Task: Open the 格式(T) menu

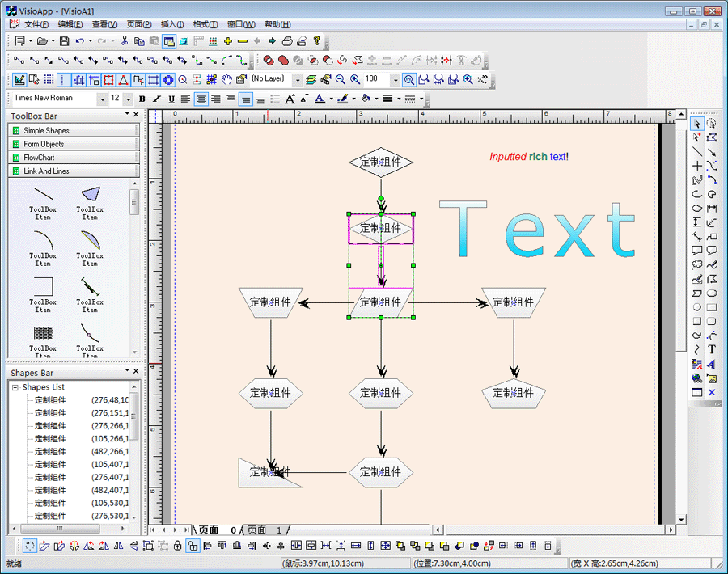Action: [205, 24]
